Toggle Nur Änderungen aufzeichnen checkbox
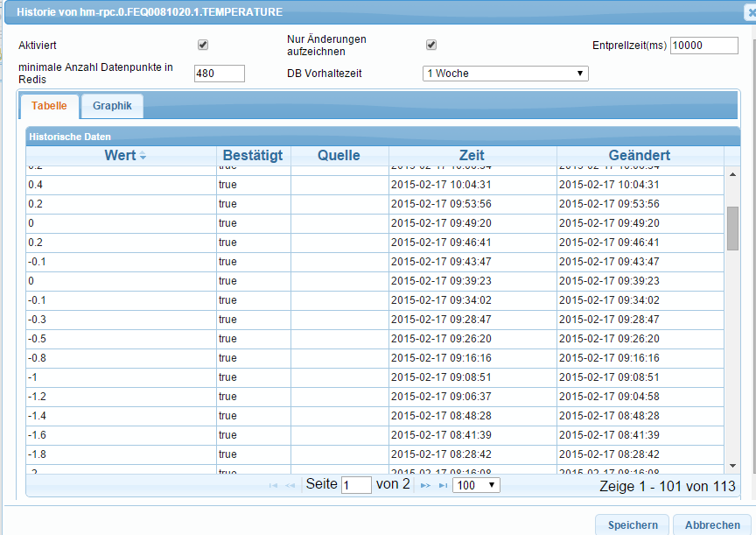 [x=431, y=45]
